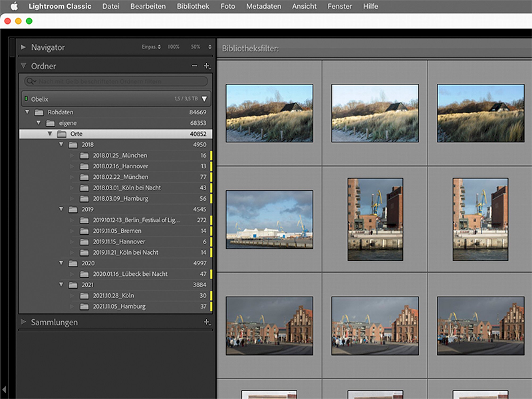Click the Obelix volume status indicator
This screenshot has height=399, width=532.
click(26, 99)
